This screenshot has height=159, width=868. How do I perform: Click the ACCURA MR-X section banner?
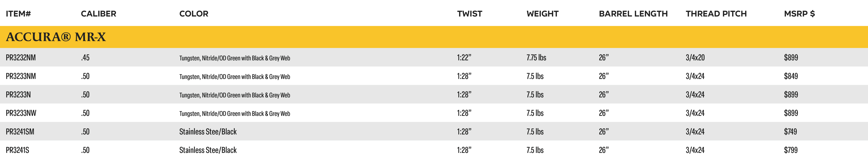(434, 37)
